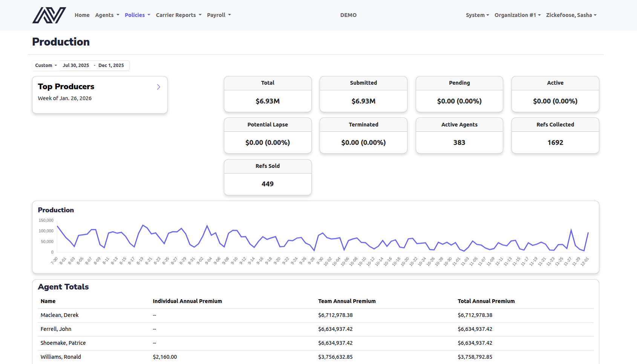Select agent Ferrell, John
The width and height of the screenshot is (637, 364).
pyautogui.click(x=56, y=329)
